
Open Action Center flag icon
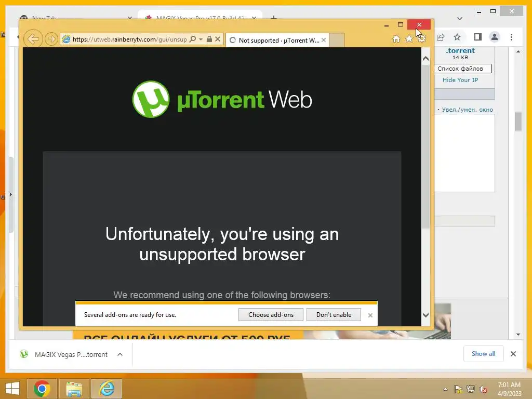click(458, 389)
